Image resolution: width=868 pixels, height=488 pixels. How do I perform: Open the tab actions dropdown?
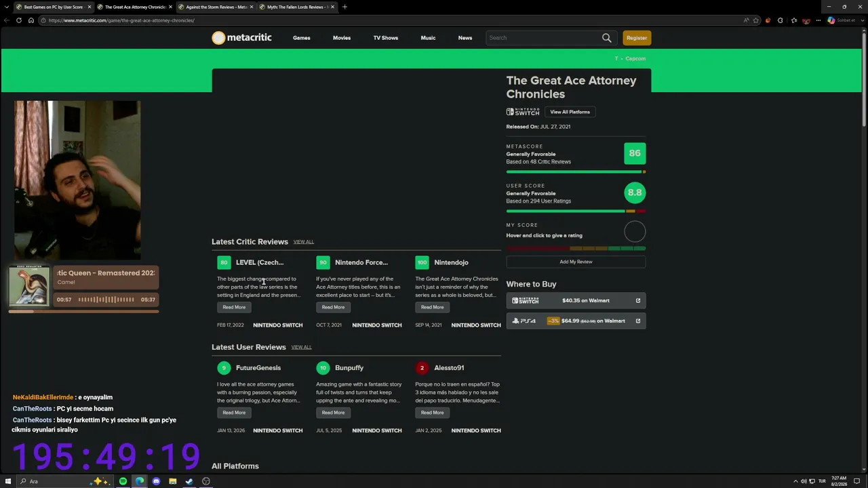7,7
